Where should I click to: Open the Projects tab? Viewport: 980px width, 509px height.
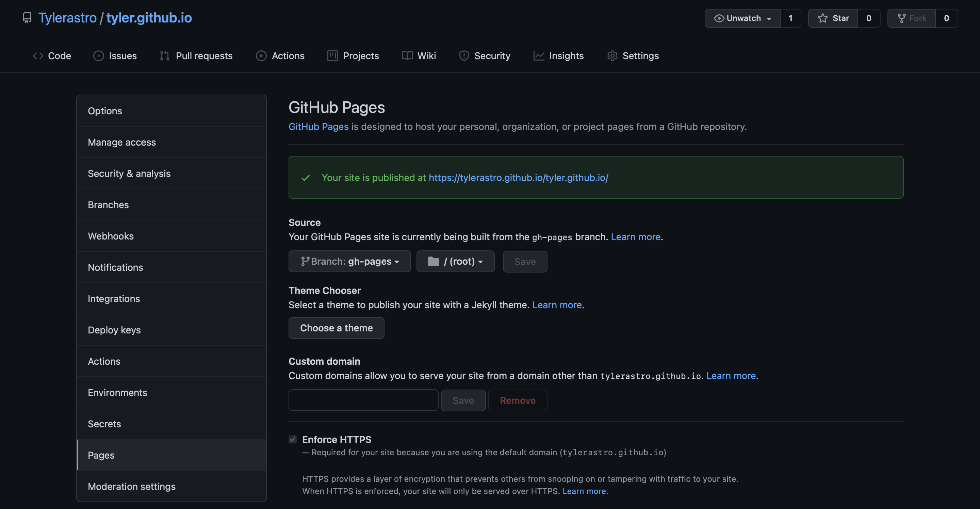pyautogui.click(x=354, y=56)
